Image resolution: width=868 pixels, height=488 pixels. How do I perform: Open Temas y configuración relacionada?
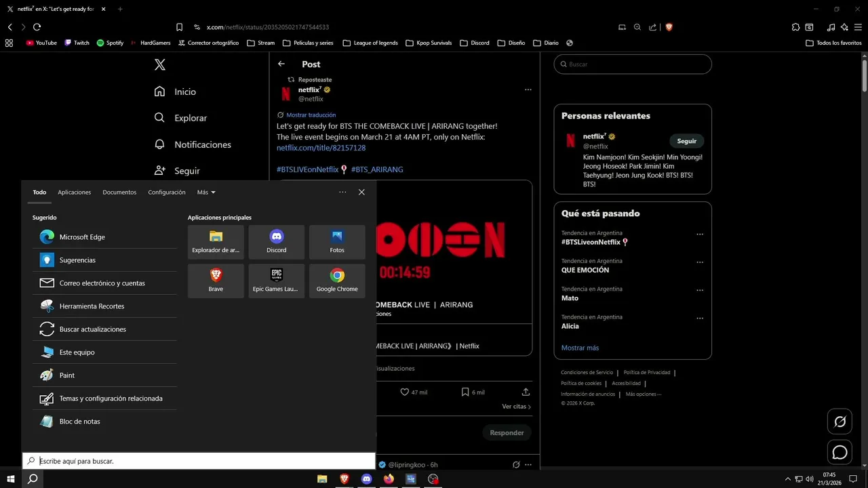click(104, 399)
